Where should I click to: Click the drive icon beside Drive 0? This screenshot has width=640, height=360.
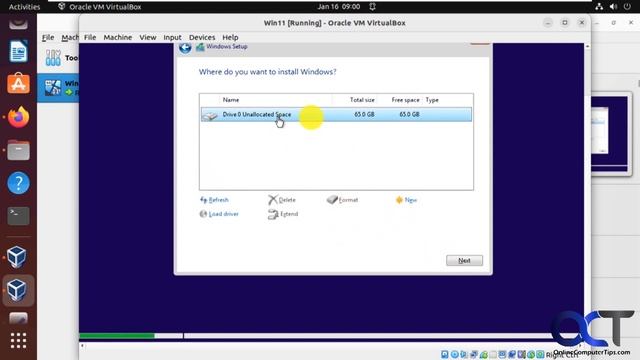pos(210,116)
